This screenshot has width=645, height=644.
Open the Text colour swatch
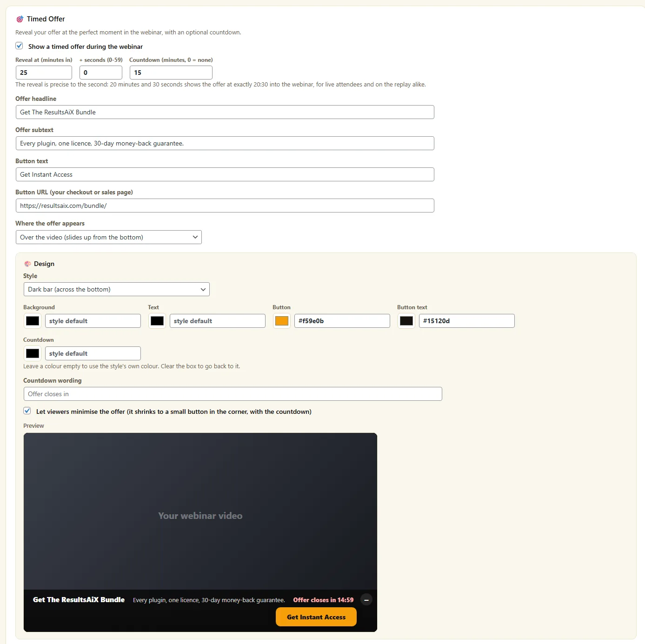click(x=157, y=321)
